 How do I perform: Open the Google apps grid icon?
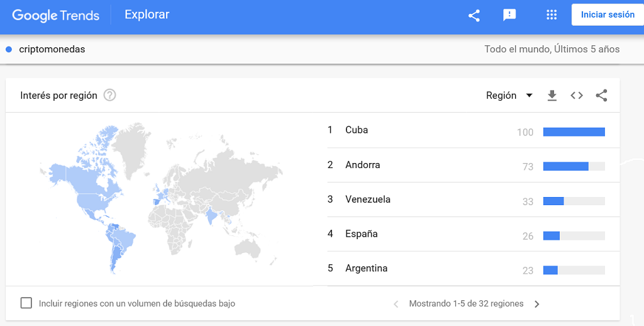[552, 15]
